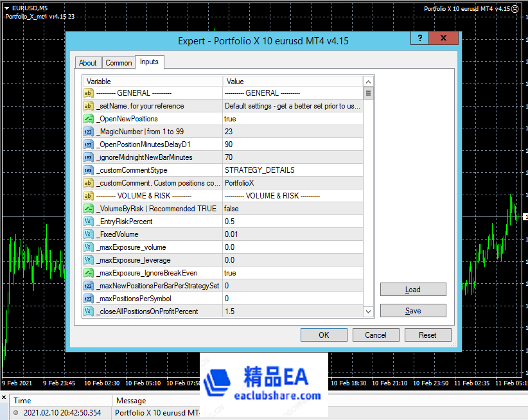
Task: Edit the _closeAllPositionsOnProfitPercent value field
Action: point(292,311)
